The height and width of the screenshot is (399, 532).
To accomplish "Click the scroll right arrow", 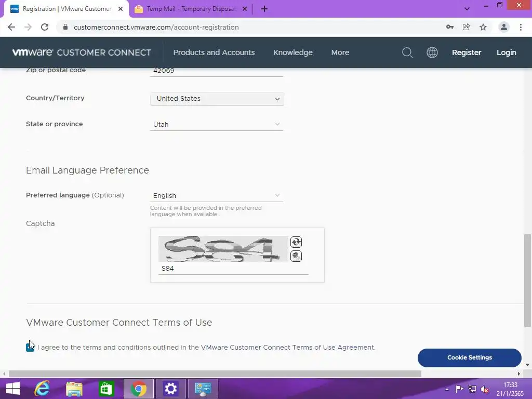I will coord(519,374).
